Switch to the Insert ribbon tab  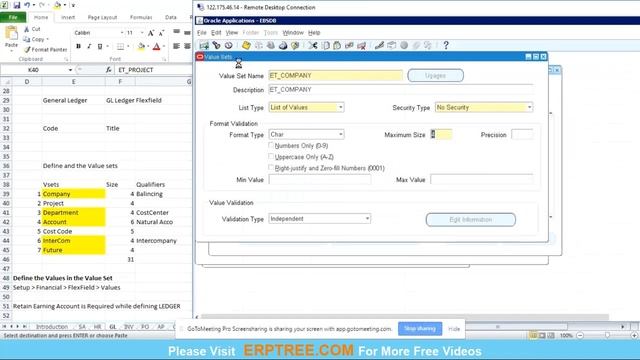coord(68,17)
